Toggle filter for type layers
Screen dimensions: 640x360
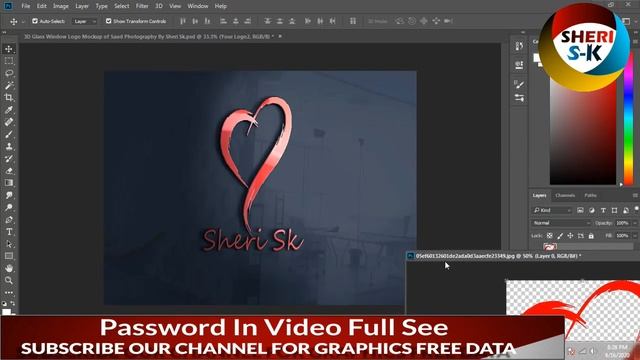pos(603,210)
